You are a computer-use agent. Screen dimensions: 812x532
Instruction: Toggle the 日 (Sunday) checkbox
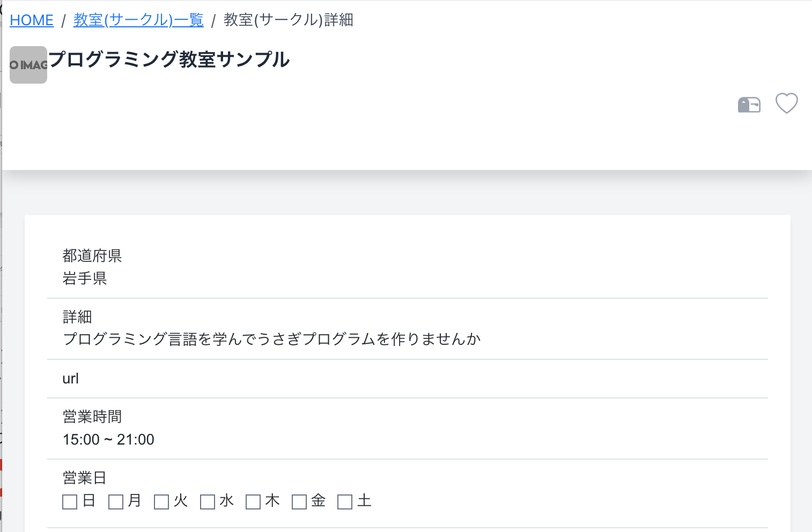[x=70, y=502]
